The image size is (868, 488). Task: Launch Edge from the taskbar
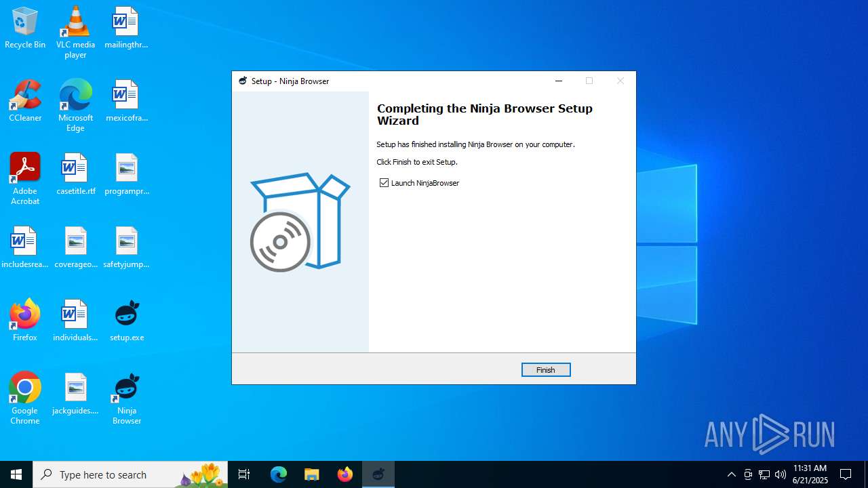coord(279,474)
